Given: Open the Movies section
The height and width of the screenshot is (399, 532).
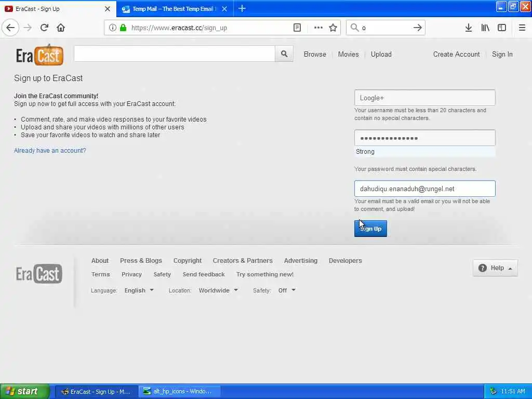Looking at the screenshot, I should [x=348, y=54].
